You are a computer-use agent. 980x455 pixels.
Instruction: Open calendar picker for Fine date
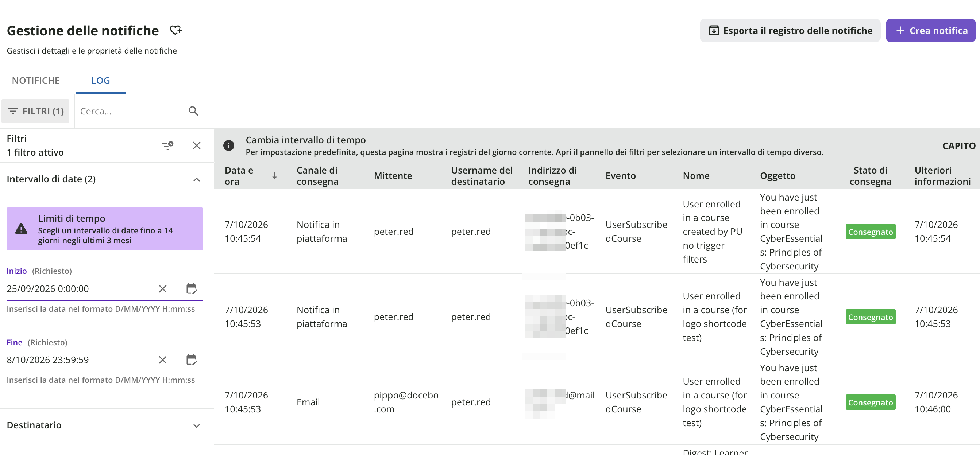[191, 359]
